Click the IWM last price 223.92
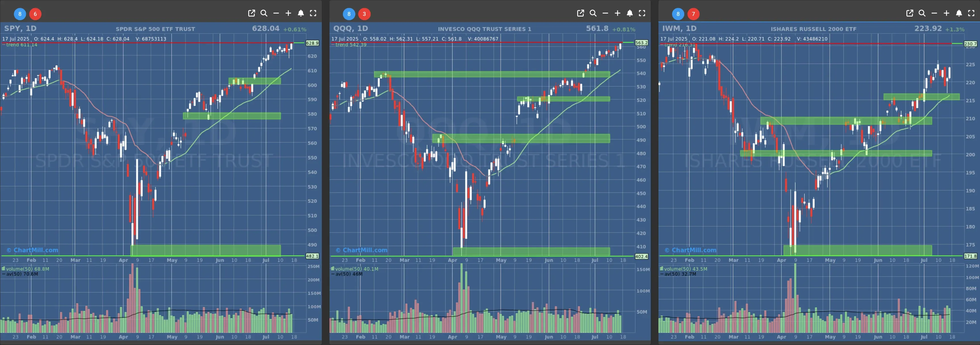The image size is (980, 345). (928, 28)
